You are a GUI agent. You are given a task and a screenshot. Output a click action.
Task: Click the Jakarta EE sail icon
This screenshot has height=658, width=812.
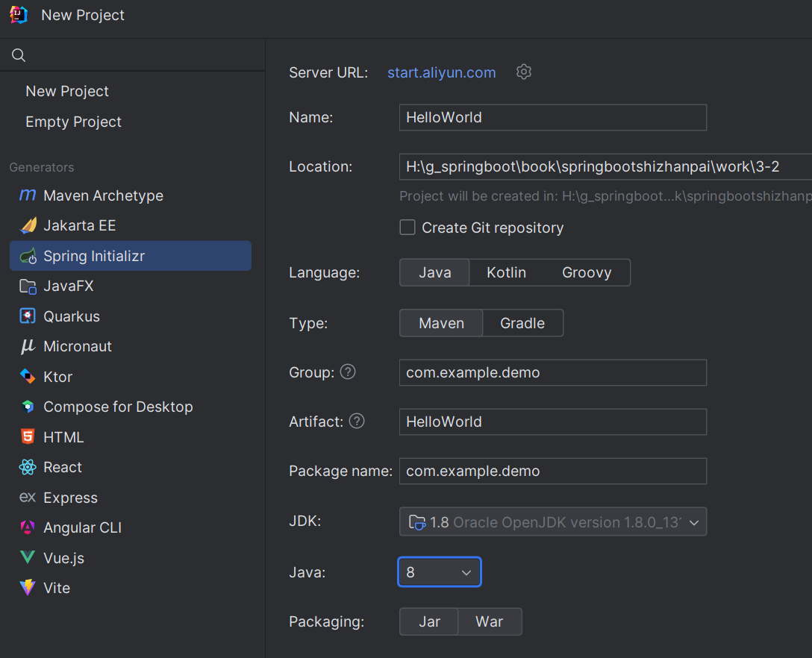[x=28, y=225]
